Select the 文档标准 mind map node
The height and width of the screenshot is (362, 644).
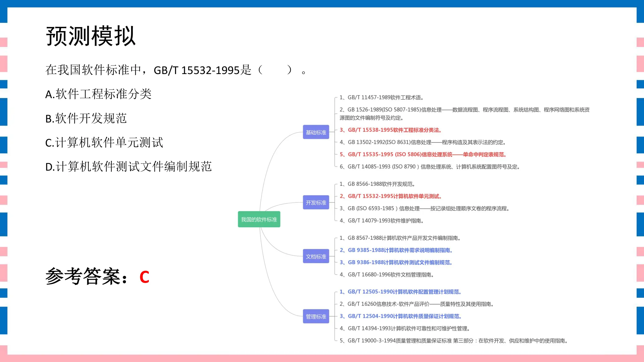(316, 256)
